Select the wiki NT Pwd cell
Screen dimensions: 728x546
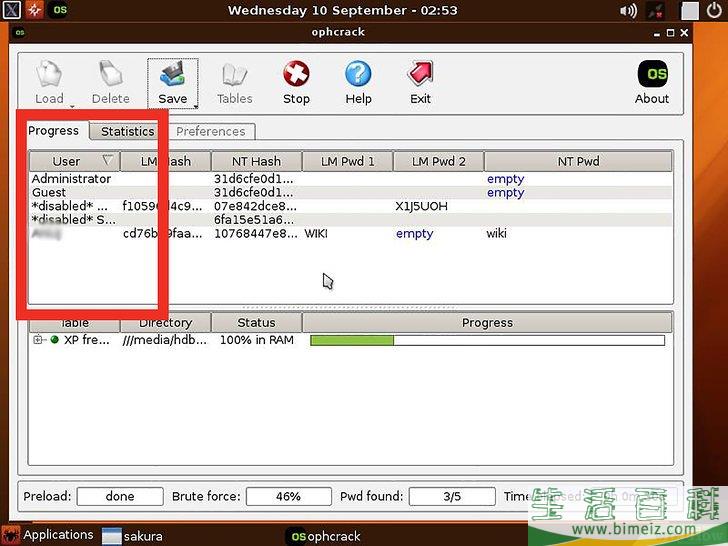coord(496,233)
